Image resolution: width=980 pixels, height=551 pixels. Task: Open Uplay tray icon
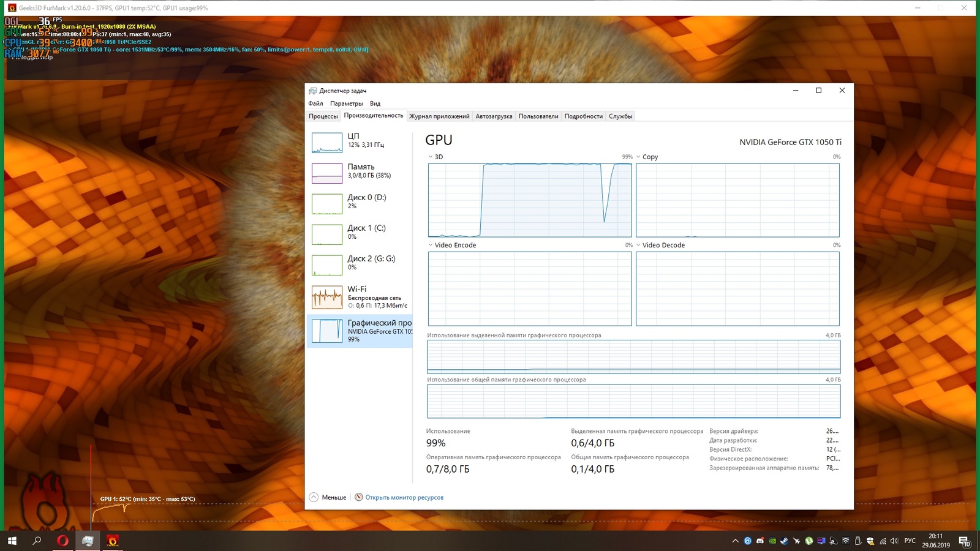point(748,541)
